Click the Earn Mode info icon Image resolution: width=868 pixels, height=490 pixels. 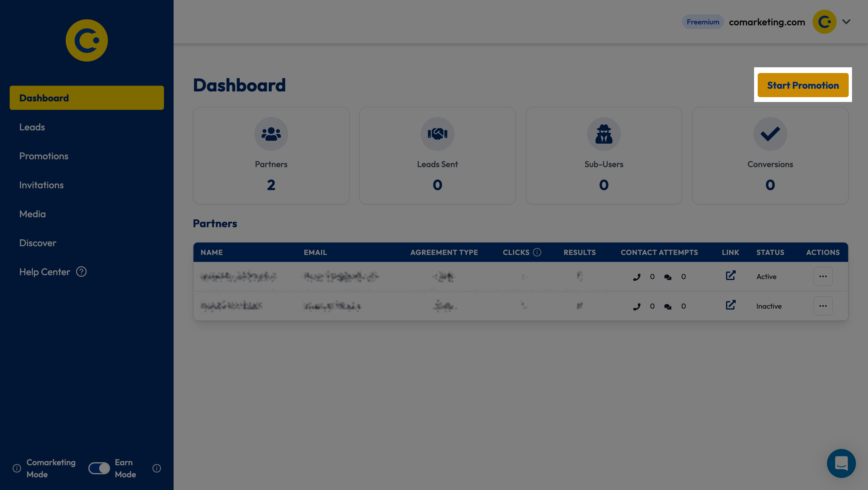(157, 468)
